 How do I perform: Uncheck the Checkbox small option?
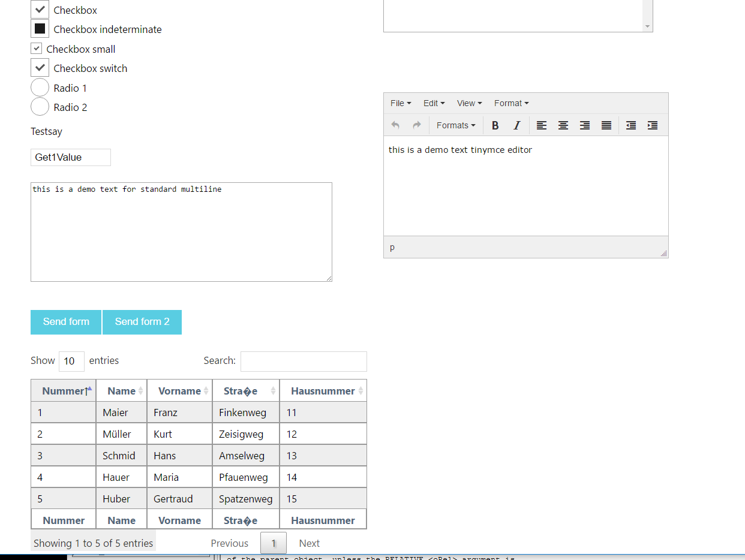click(x=37, y=49)
